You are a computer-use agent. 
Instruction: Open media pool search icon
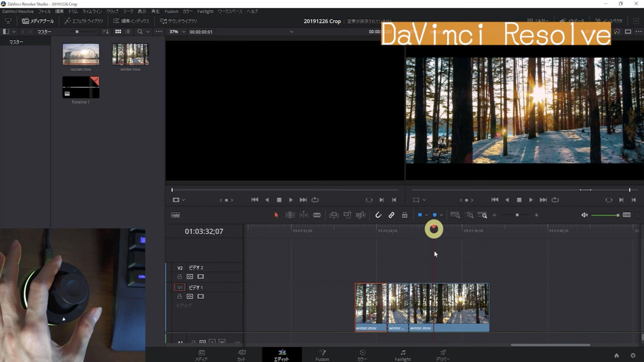point(140,32)
